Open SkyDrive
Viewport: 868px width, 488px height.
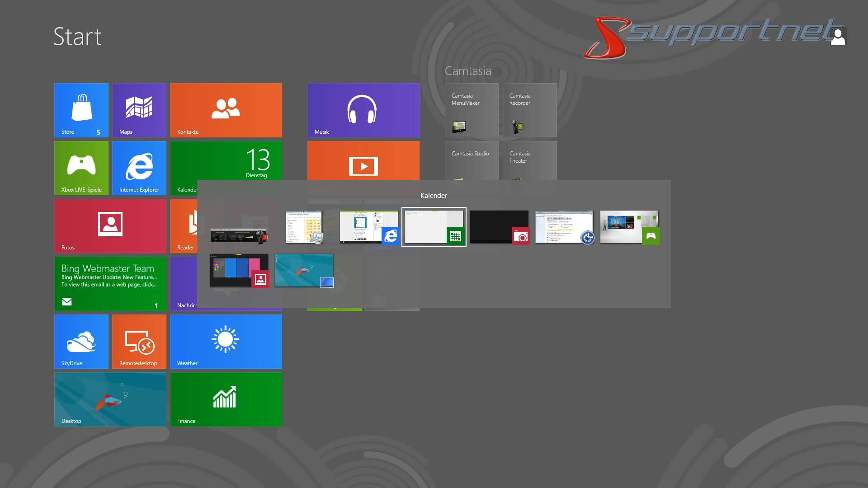[x=81, y=342]
